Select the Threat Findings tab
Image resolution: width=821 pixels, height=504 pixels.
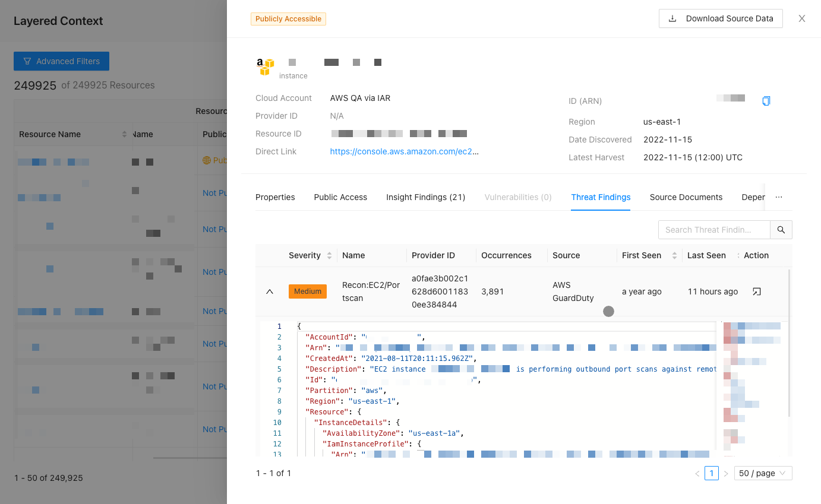click(x=601, y=197)
